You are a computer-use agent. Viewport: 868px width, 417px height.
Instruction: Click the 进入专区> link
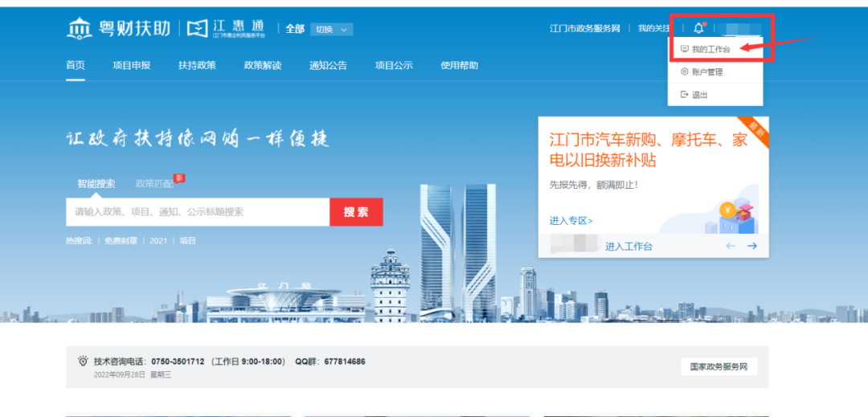571,220
